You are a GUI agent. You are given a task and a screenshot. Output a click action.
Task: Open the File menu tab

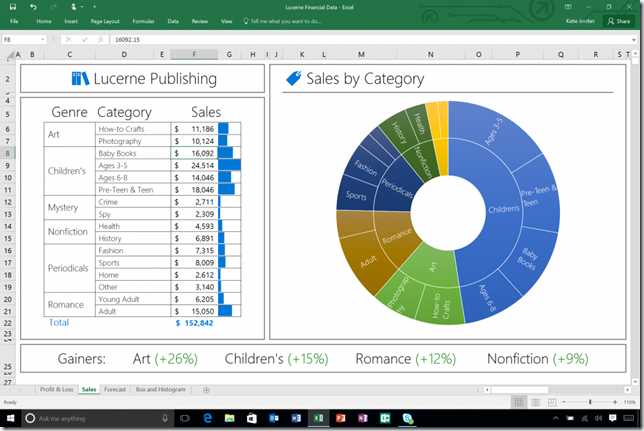[14, 21]
